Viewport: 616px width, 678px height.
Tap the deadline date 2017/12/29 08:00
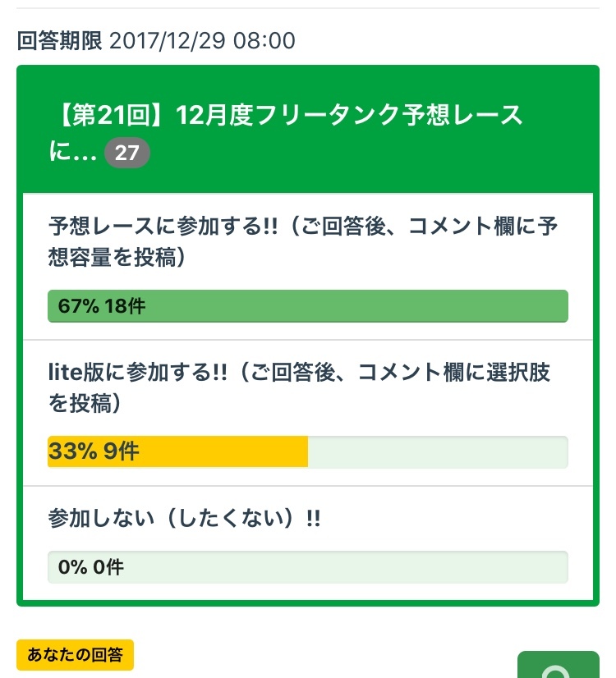(x=202, y=40)
